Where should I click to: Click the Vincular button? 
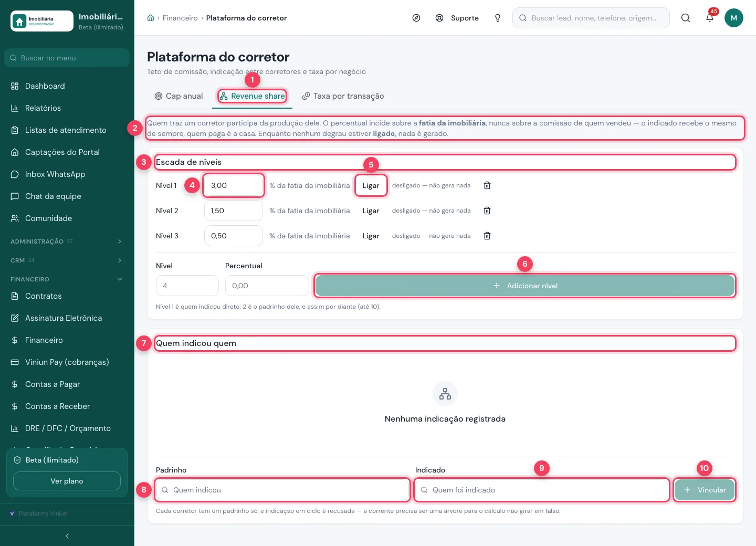point(705,490)
